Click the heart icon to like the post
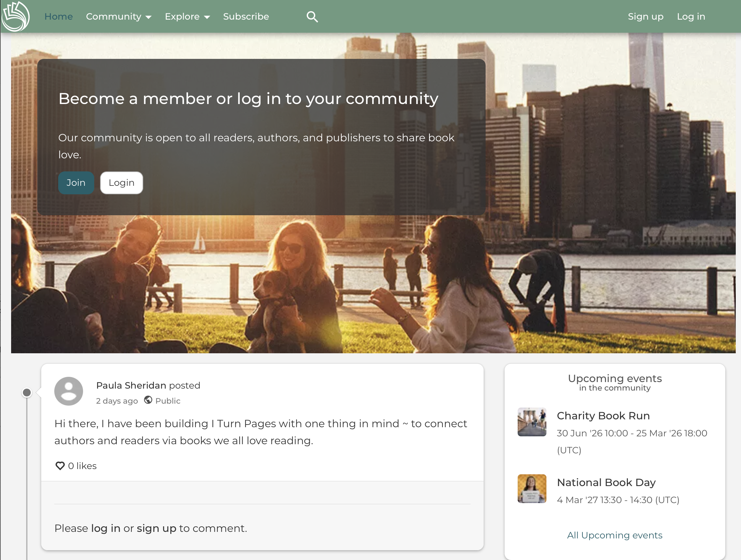Viewport: 741px width, 560px height. coord(60,466)
